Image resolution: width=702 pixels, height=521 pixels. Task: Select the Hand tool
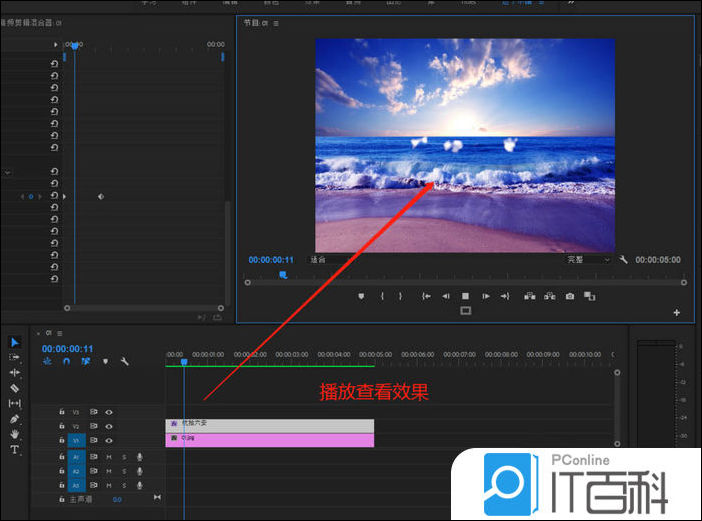pos(14,434)
